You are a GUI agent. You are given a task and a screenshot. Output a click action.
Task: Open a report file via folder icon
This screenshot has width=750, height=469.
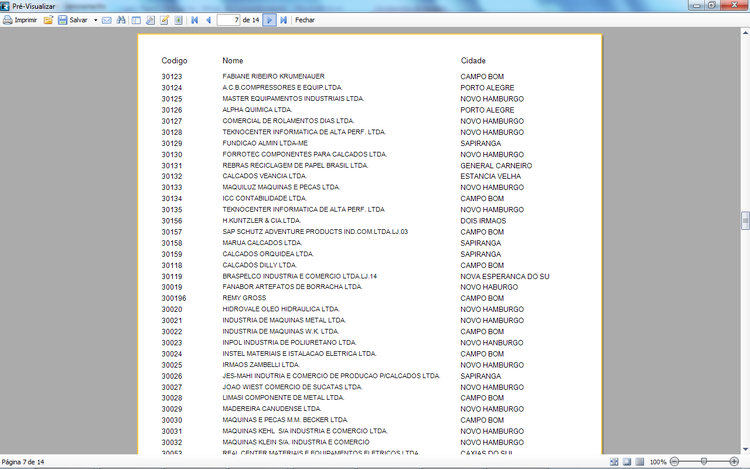click(48, 20)
